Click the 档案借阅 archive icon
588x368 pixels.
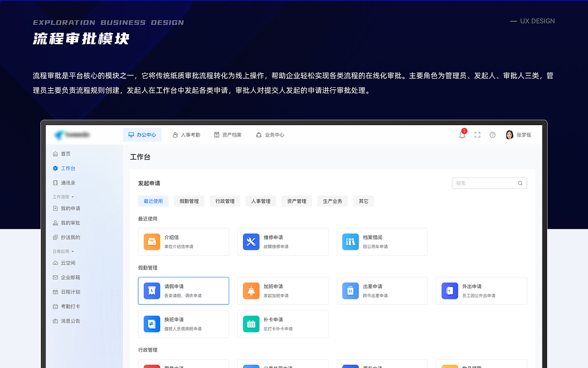coord(350,241)
